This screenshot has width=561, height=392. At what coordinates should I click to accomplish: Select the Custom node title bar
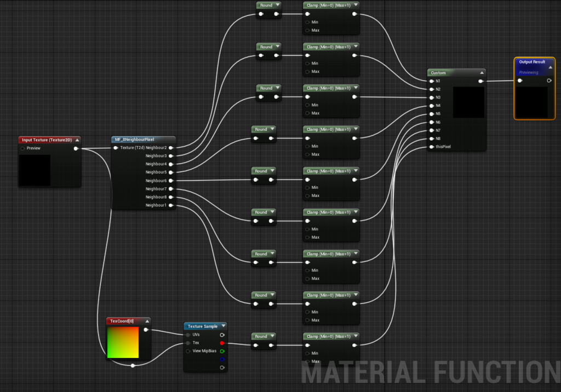pyautogui.click(x=456, y=73)
